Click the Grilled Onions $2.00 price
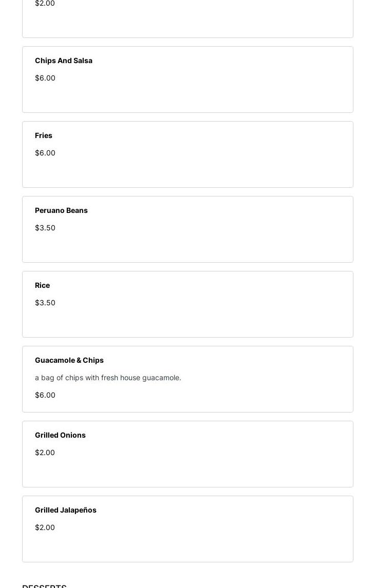The width and height of the screenshot is (375, 588). (x=45, y=453)
